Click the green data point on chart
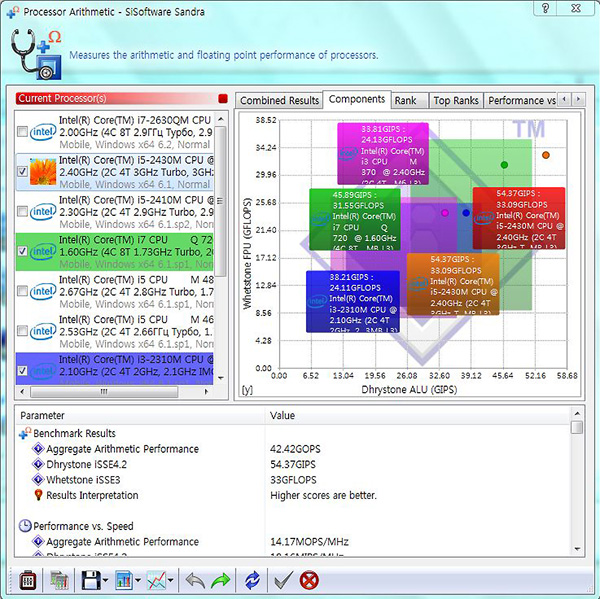 pos(504,165)
